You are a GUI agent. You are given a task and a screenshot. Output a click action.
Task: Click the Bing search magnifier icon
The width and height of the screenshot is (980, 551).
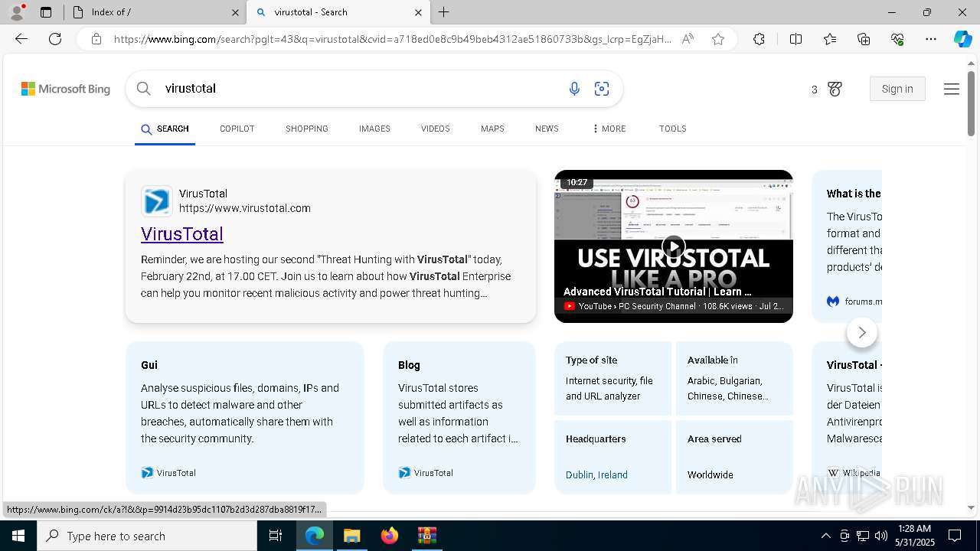click(x=144, y=89)
